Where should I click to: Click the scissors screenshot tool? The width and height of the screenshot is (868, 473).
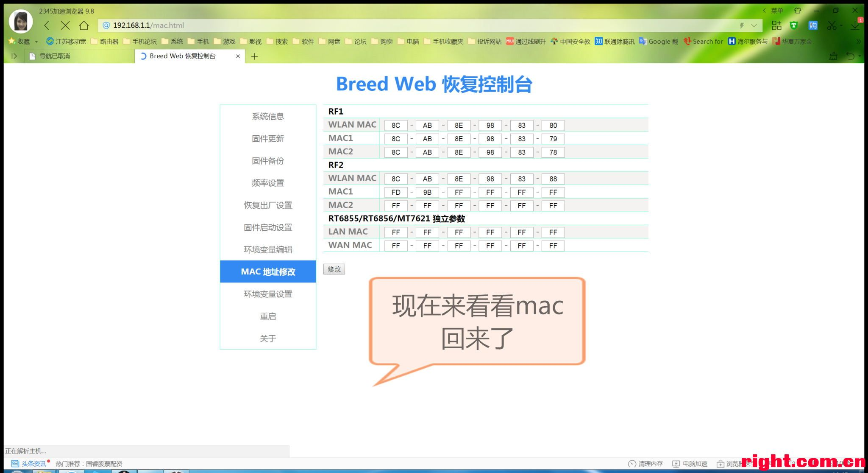(832, 25)
